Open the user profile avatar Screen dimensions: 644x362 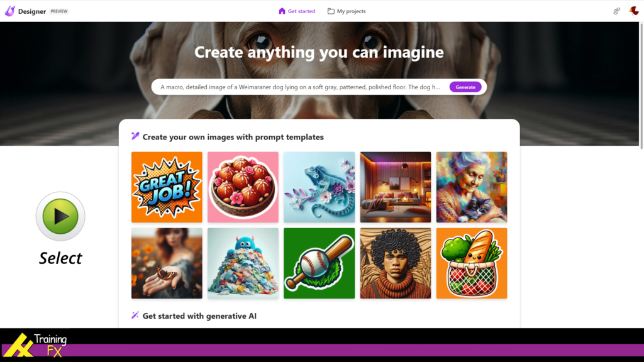tap(634, 11)
